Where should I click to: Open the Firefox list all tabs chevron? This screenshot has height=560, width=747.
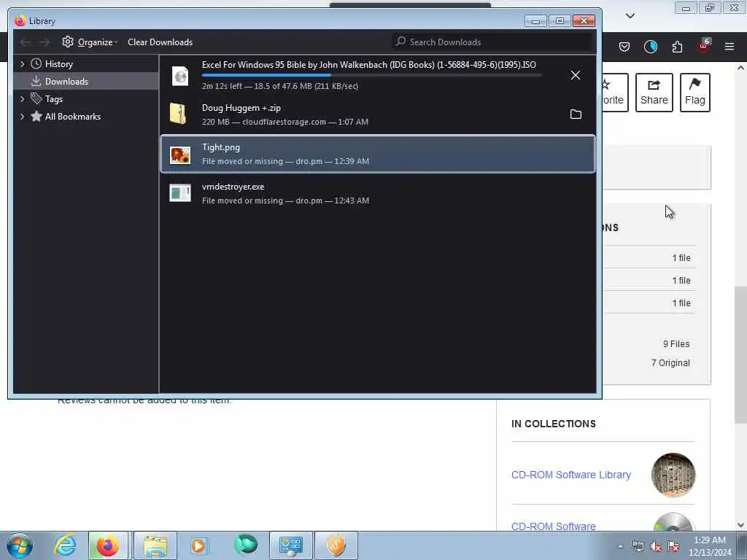coord(630,16)
